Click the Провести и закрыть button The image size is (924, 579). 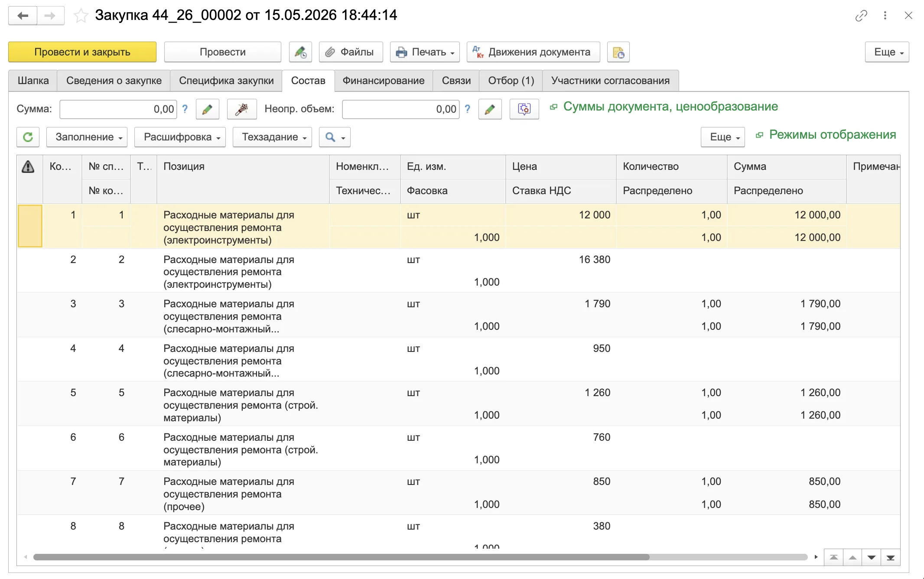coord(82,52)
